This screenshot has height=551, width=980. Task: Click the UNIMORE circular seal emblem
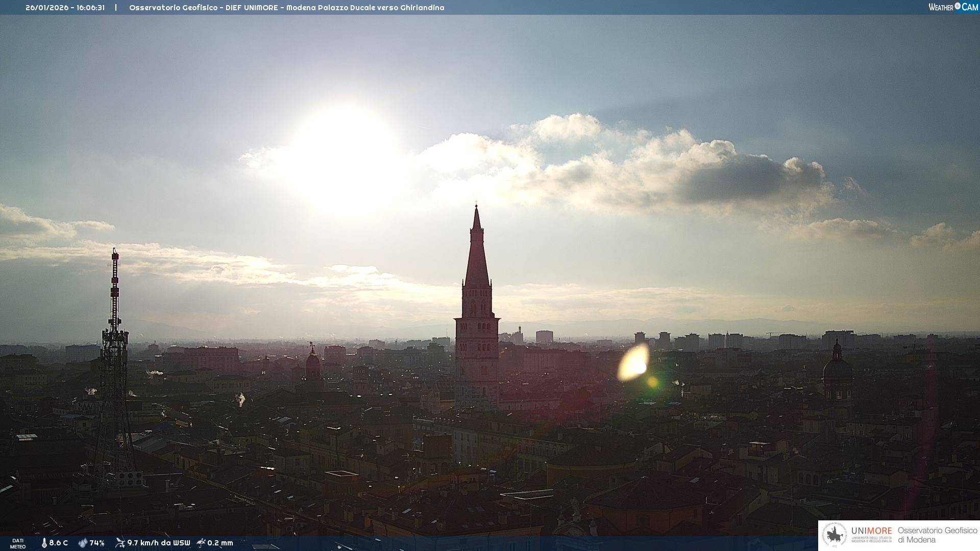click(835, 535)
